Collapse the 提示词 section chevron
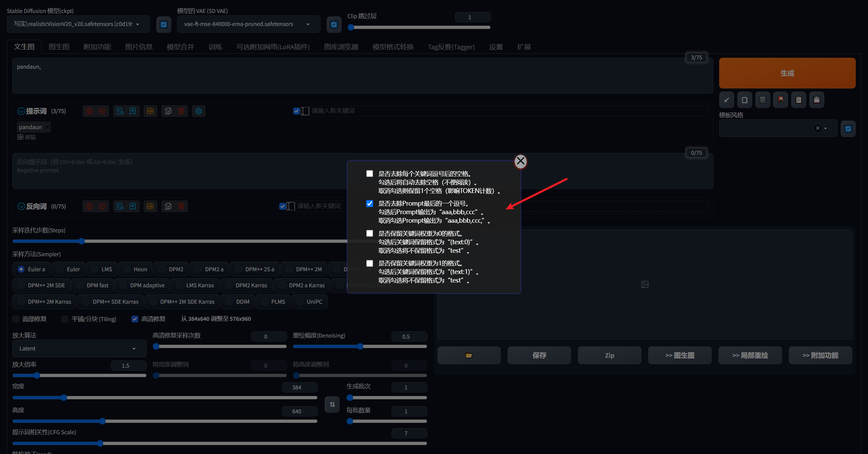This screenshot has width=868, height=454. [x=21, y=111]
